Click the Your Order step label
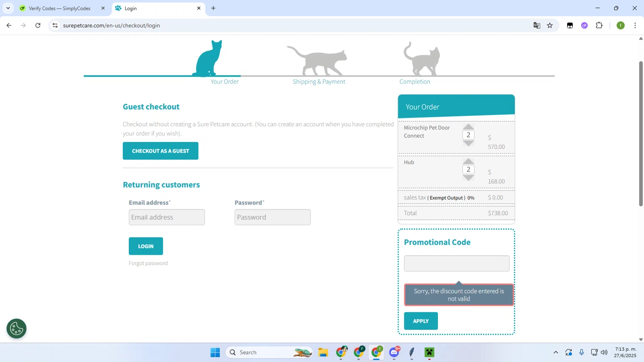 click(225, 81)
